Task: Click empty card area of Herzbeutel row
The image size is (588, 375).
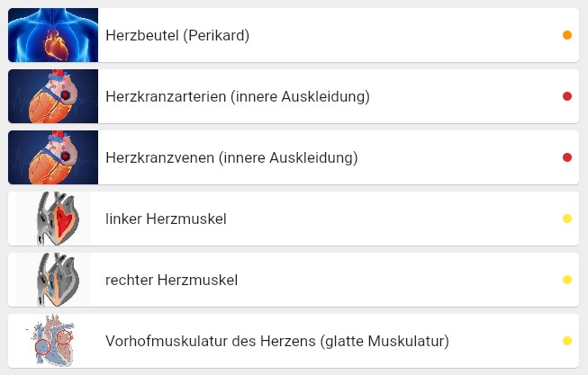Action: coord(405,35)
